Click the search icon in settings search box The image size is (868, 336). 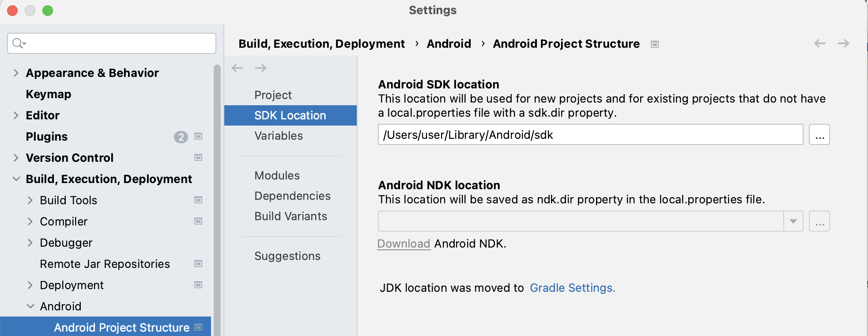pyautogui.click(x=19, y=43)
